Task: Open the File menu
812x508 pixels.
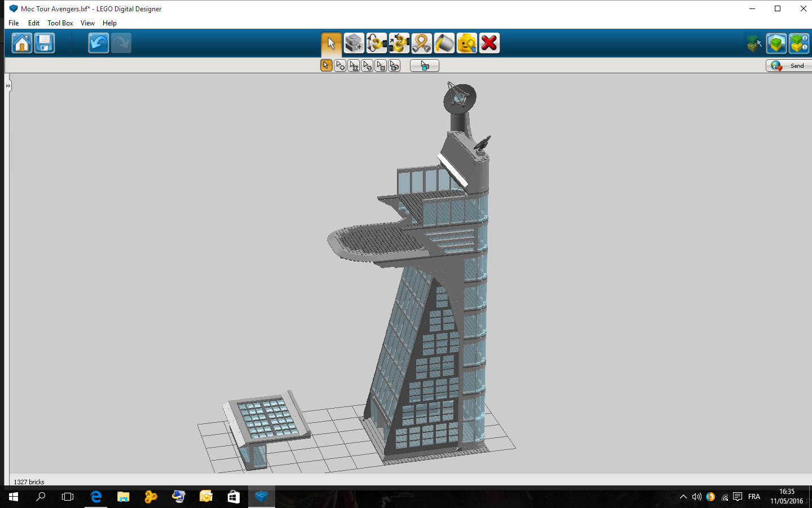Action: pyautogui.click(x=14, y=23)
